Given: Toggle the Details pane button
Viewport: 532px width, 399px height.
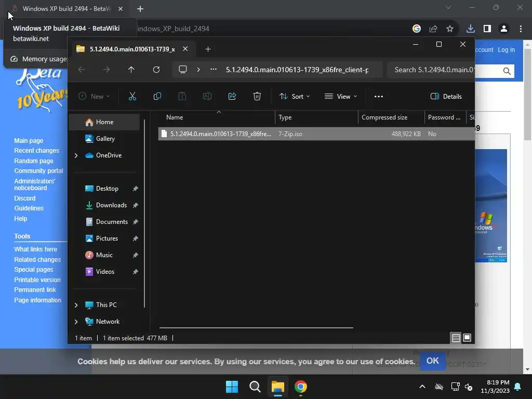Looking at the screenshot, I should [446, 96].
